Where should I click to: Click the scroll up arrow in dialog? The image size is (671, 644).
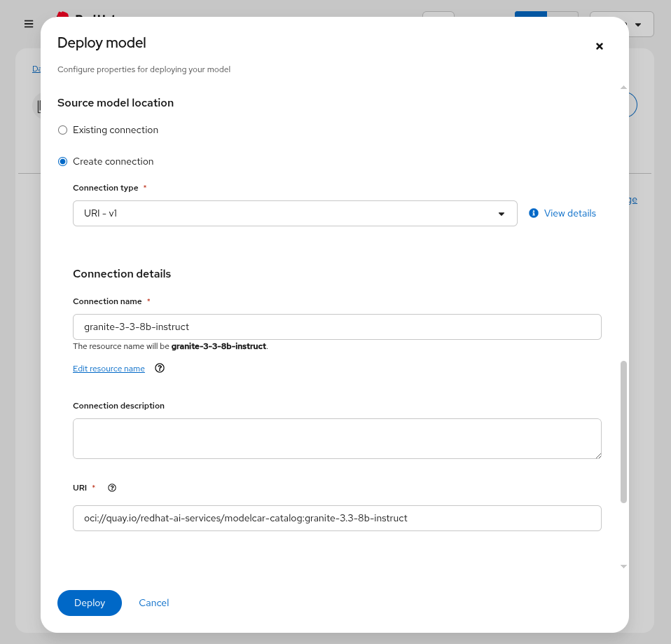click(x=623, y=88)
